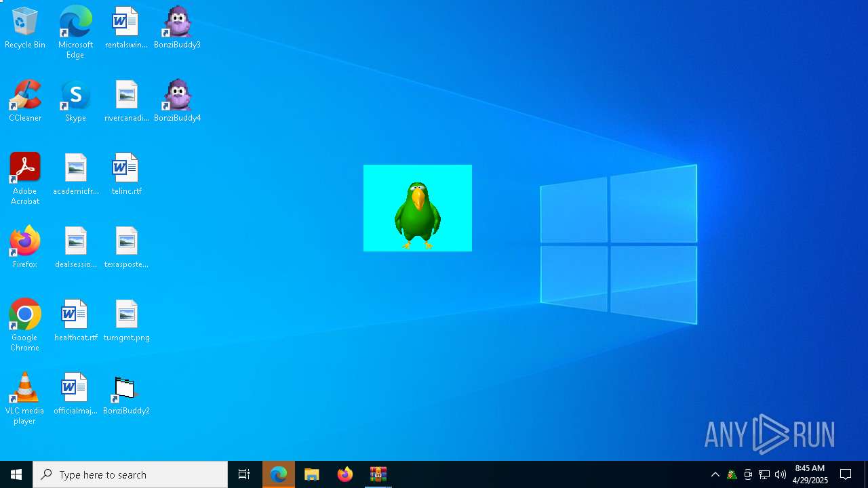Select the rentalswin document on the desktop

(x=126, y=28)
